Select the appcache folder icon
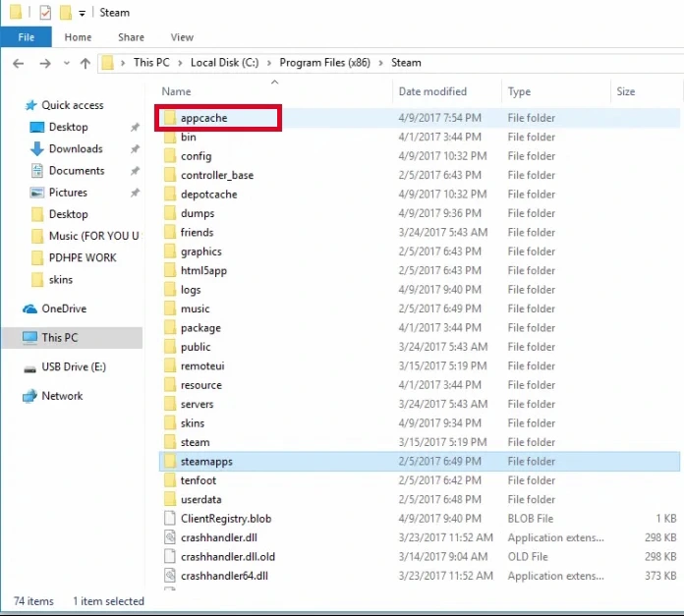 pos(170,118)
